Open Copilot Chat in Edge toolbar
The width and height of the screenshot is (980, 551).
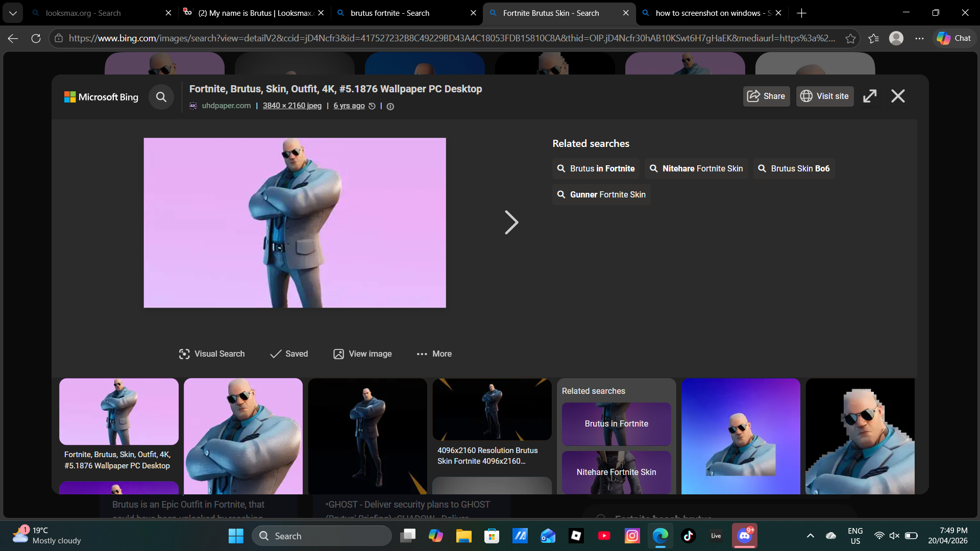click(x=953, y=38)
